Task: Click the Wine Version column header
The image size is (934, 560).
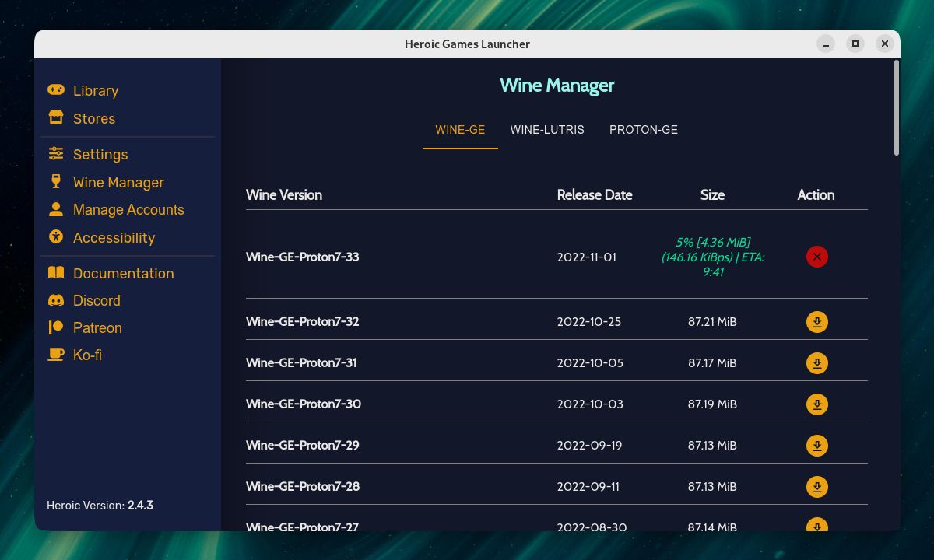Action: tap(284, 194)
